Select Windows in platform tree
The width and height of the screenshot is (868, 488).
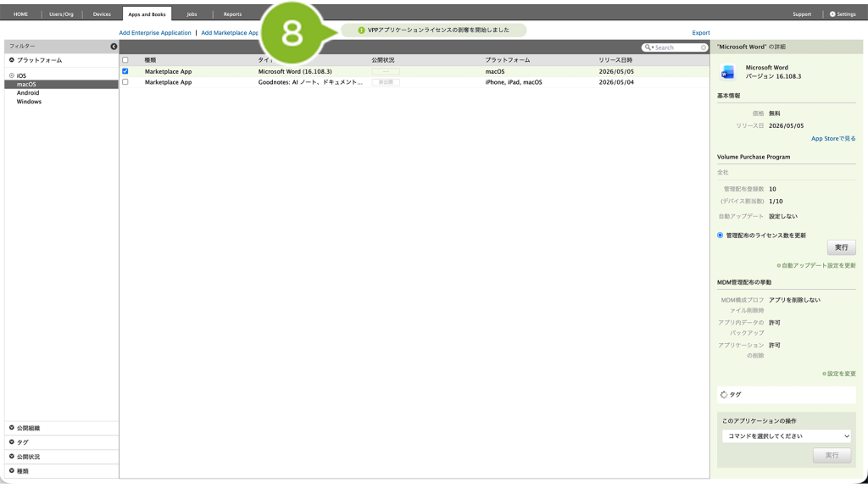(x=29, y=102)
